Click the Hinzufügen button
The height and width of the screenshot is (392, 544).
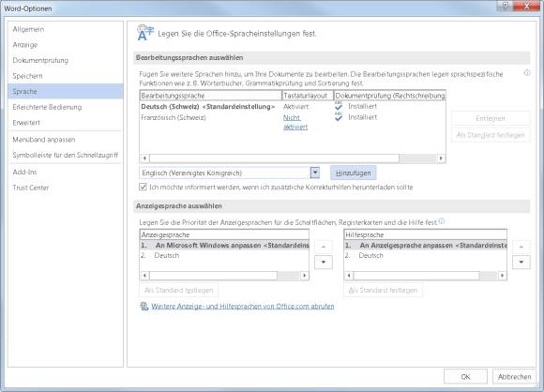tap(354, 173)
